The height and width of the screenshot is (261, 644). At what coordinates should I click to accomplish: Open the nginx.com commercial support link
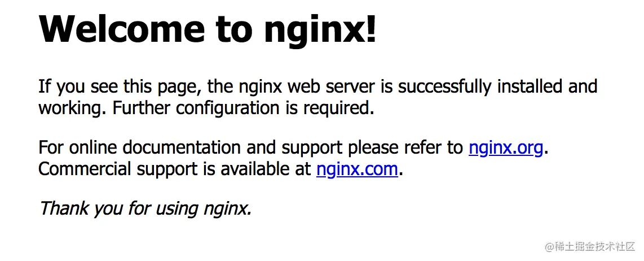pyautogui.click(x=357, y=169)
